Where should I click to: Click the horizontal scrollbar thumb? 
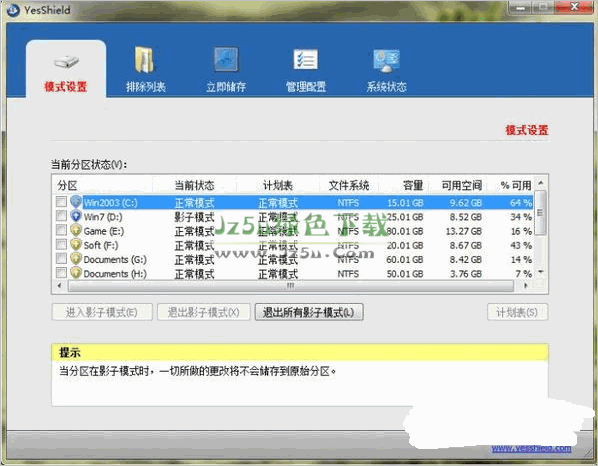click(291, 286)
